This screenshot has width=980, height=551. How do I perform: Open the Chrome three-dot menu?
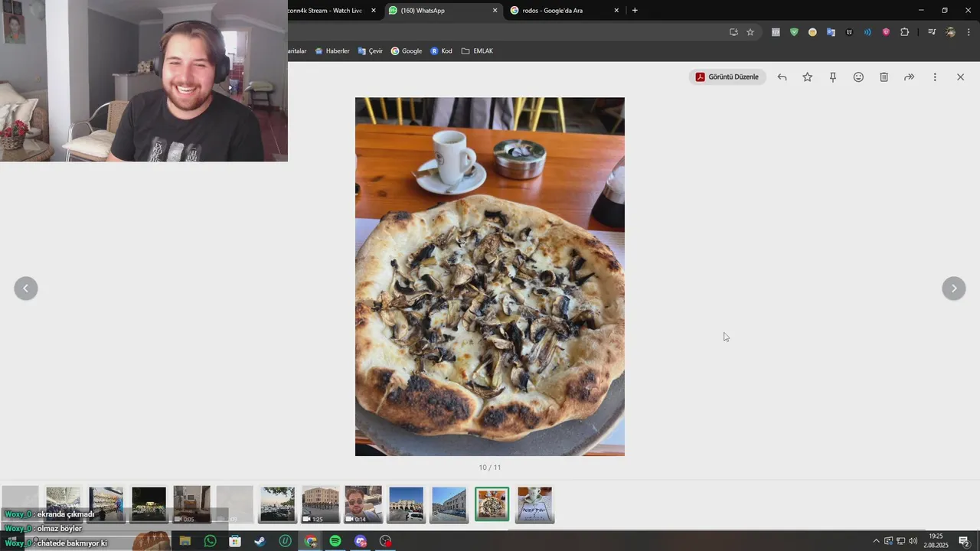click(x=969, y=32)
